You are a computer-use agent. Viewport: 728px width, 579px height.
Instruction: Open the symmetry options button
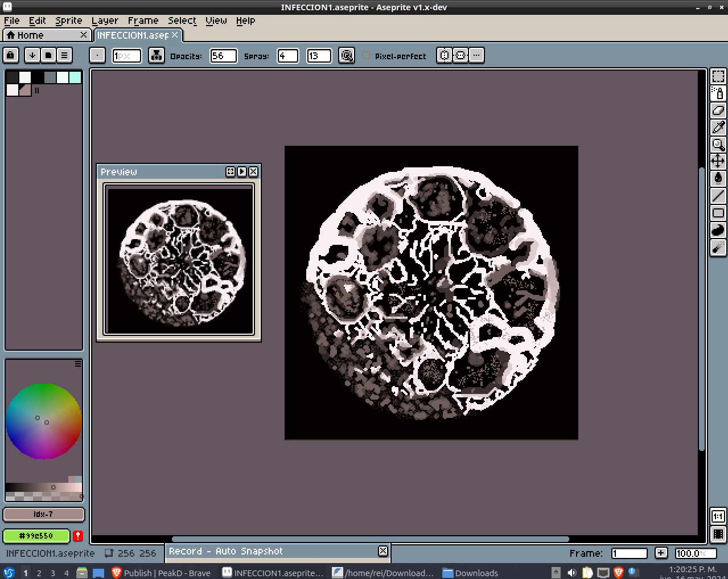click(x=445, y=55)
